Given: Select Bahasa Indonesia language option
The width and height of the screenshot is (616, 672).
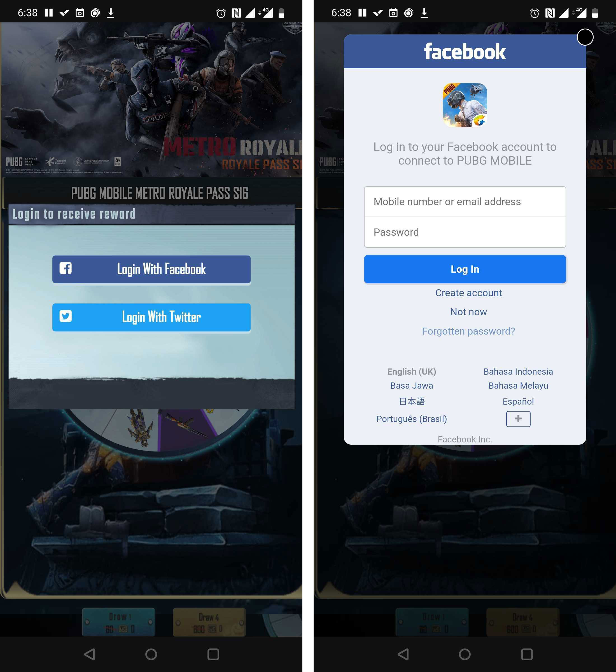Looking at the screenshot, I should click(518, 370).
